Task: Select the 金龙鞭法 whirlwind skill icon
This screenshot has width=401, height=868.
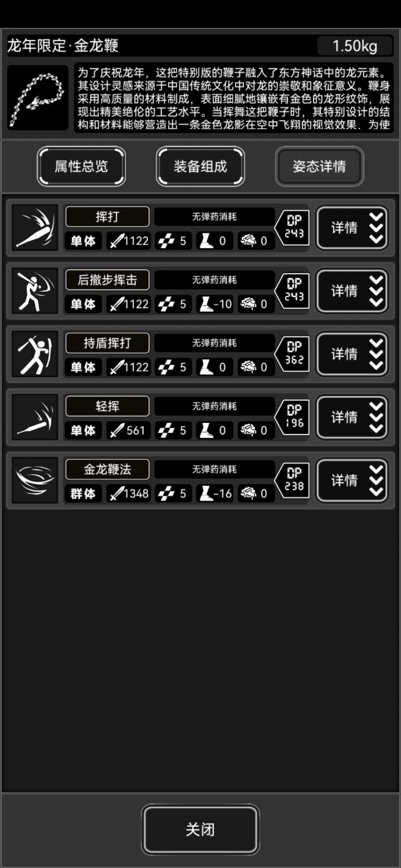Action: (35, 480)
